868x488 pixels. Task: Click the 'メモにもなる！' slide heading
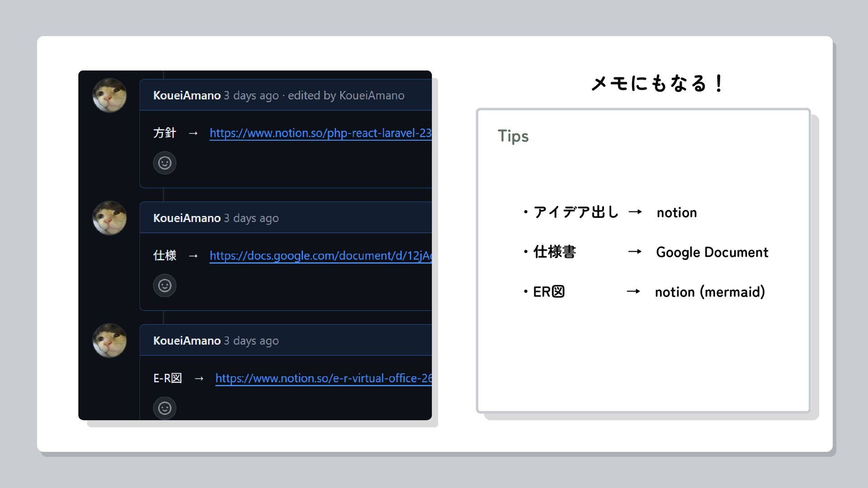tap(657, 84)
